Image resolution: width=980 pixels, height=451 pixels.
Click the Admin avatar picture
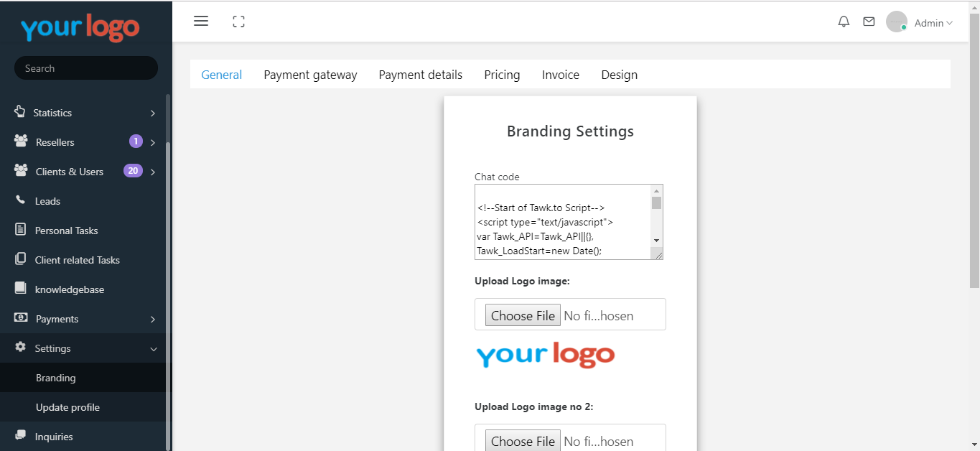(896, 22)
